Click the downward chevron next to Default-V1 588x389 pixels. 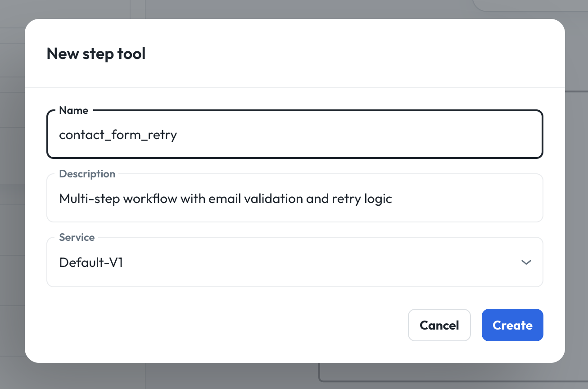click(x=526, y=262)
